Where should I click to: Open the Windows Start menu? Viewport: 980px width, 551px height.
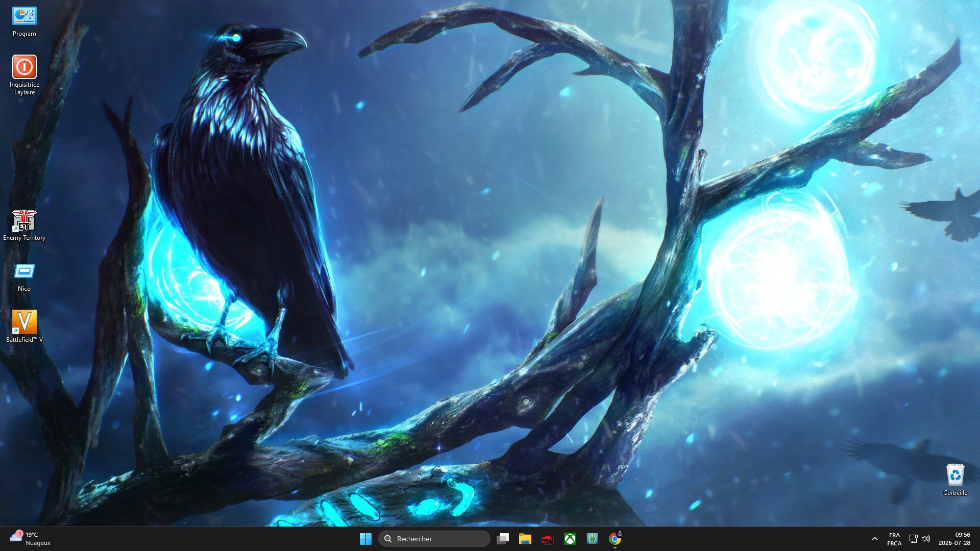pyautogui.click(x=365, y=539)
